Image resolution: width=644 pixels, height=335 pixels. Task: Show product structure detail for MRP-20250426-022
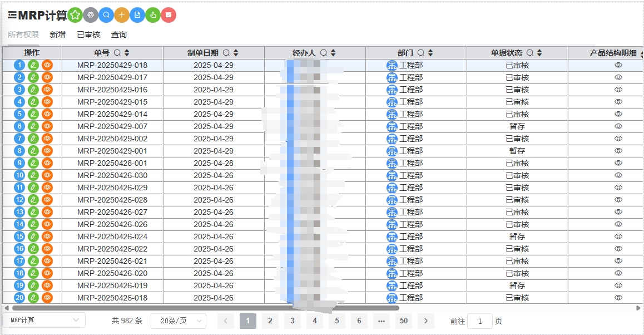point(618,249)
